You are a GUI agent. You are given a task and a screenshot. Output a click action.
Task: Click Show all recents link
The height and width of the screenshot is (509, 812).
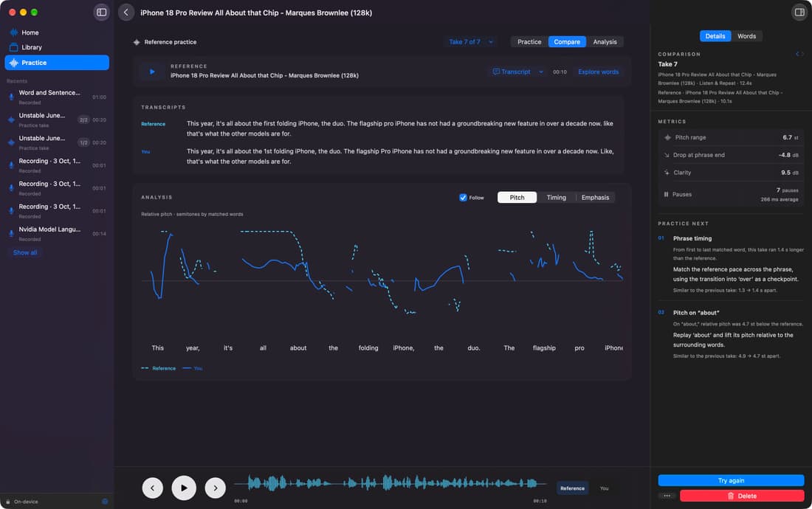[25, 253]
